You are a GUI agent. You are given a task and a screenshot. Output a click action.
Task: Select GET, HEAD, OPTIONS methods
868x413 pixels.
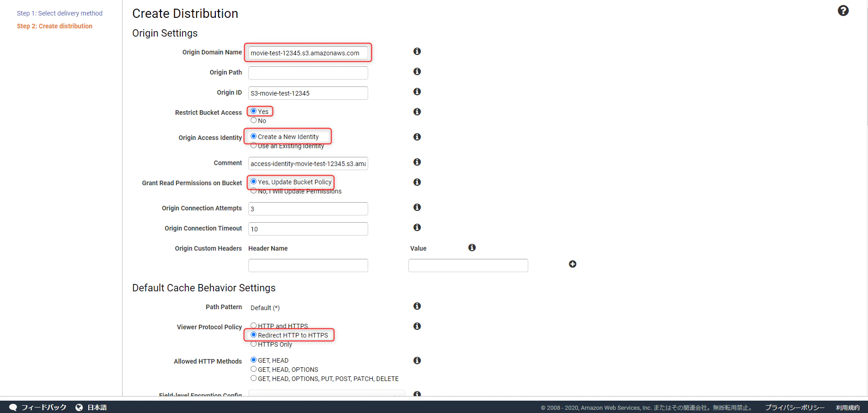(x=253, y=369)
